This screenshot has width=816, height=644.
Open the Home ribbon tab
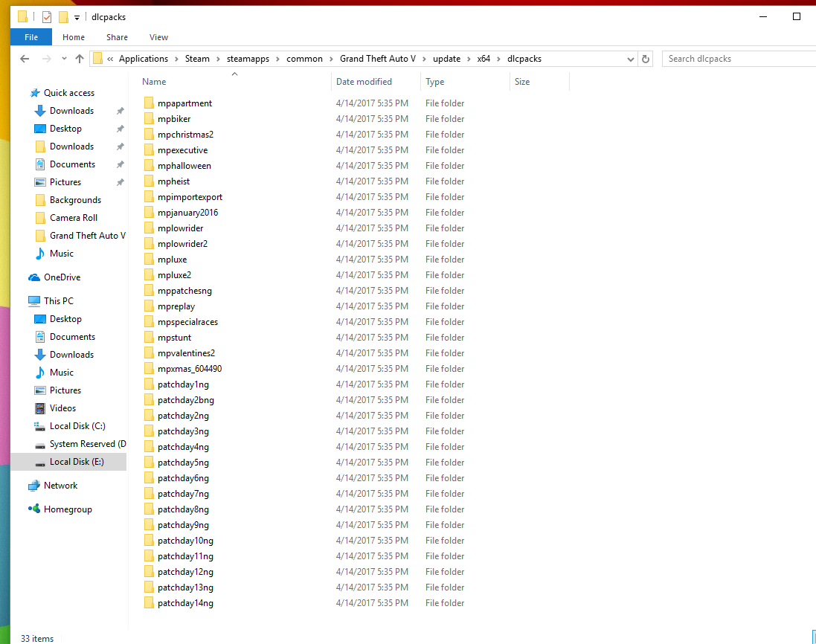tap(74, 37)
